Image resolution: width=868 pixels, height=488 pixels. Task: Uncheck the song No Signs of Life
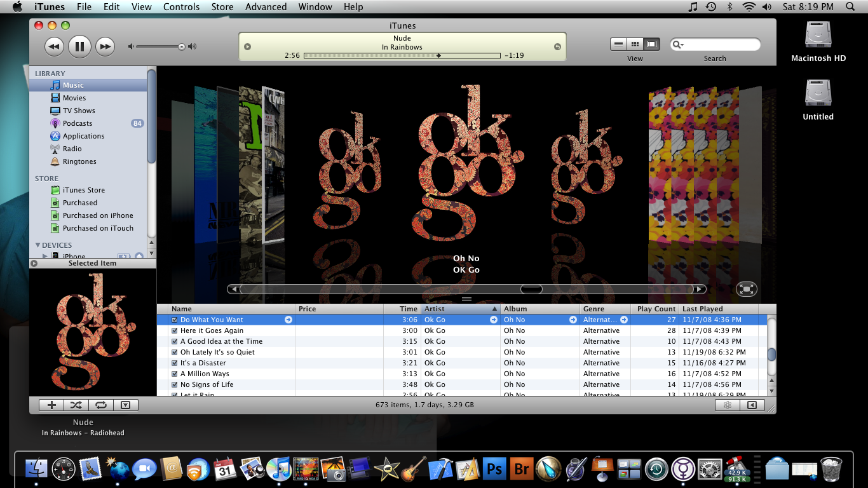click(x=175, y=384)
